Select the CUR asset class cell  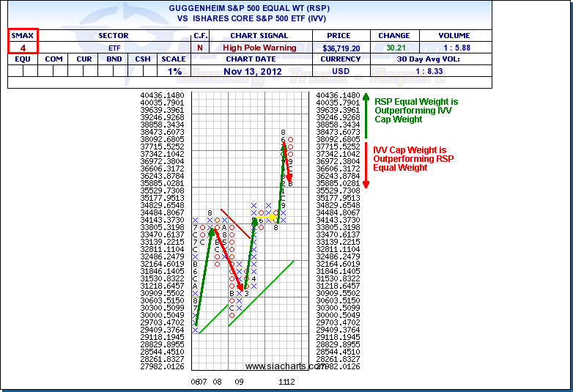point(84,59)
